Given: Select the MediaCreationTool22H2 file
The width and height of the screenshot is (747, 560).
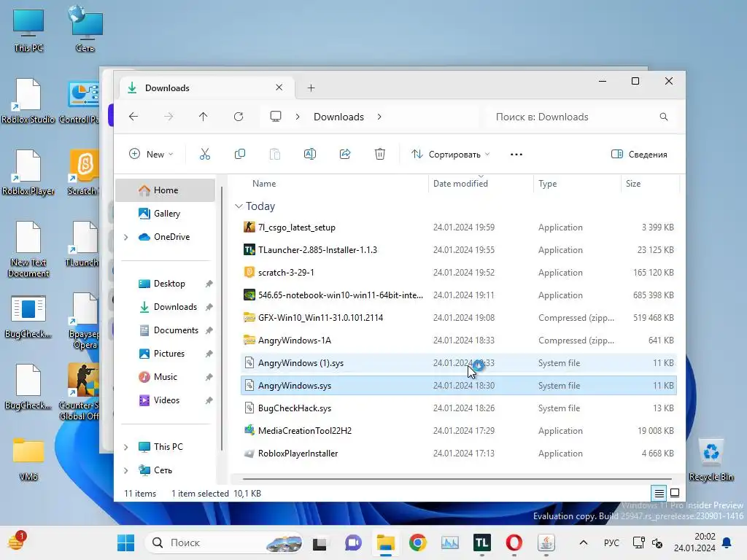Looking at the screenshot, I should click(458, 431).
